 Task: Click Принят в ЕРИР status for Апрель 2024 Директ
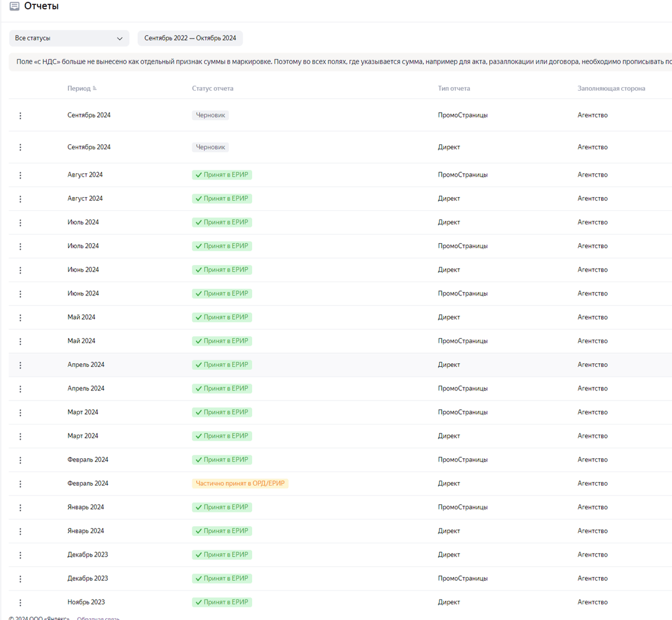(222, 364)
